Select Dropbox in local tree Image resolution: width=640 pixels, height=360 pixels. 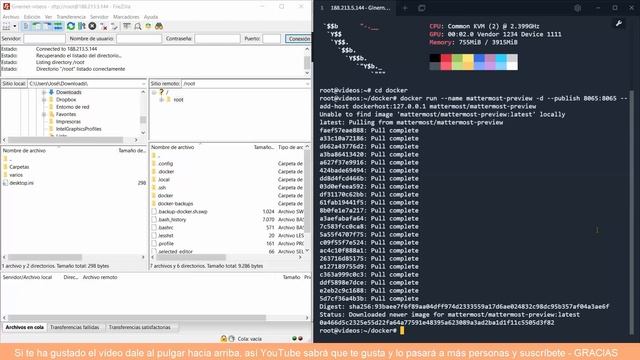(x=66, y=100)
